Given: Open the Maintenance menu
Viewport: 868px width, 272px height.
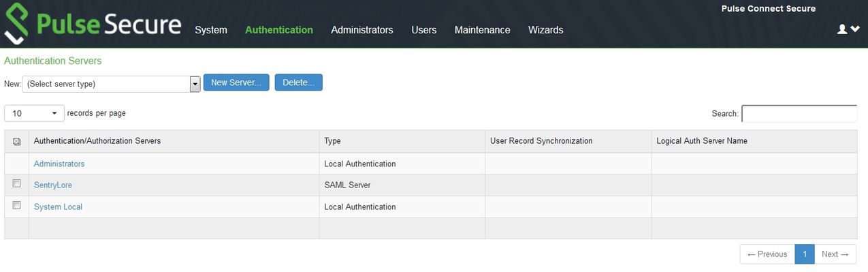Looking at the screenshot, I should pyautogui.click(x=483, y=30).
